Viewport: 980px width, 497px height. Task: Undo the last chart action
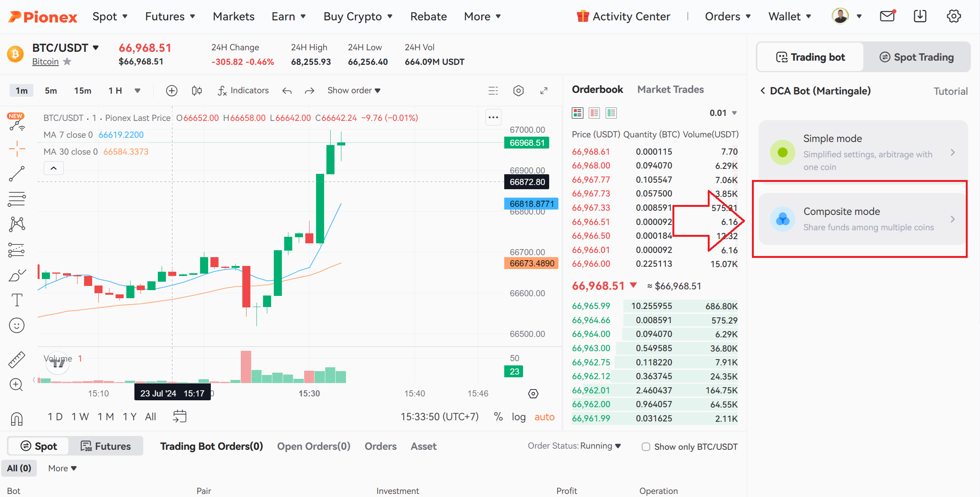pos(287,91)
